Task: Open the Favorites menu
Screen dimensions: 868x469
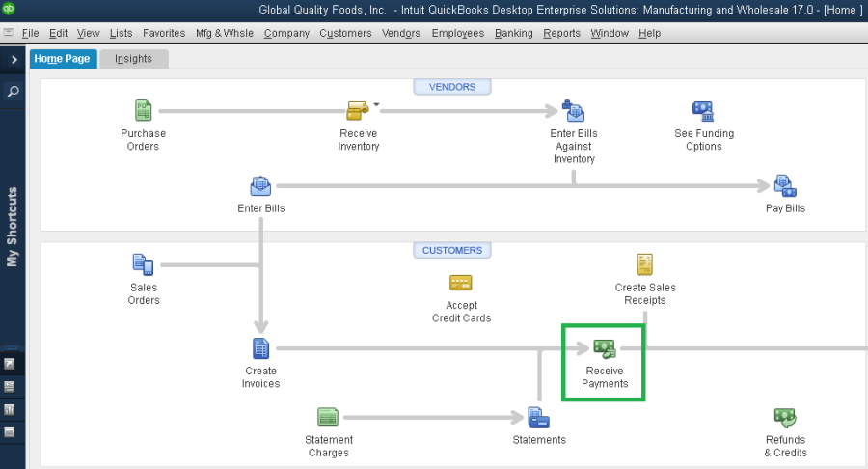Action: [164, 33]
